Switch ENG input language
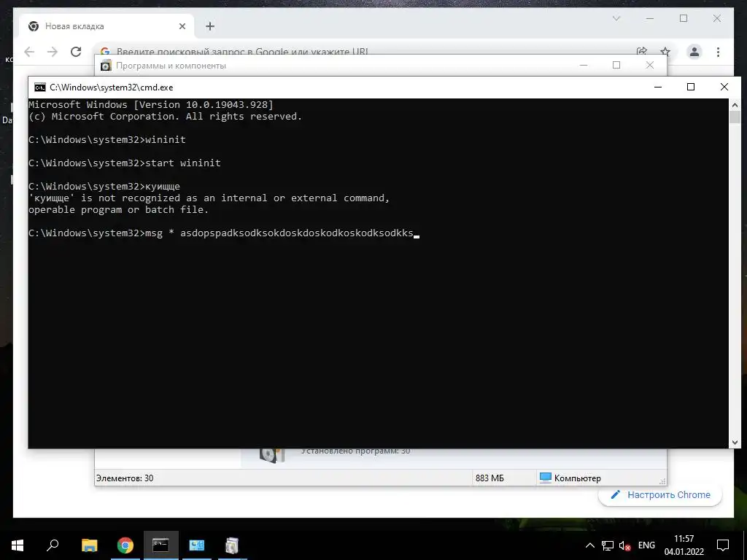Viewport: 747px width, 560px height. pyautogui.click(x=646, y=545)
